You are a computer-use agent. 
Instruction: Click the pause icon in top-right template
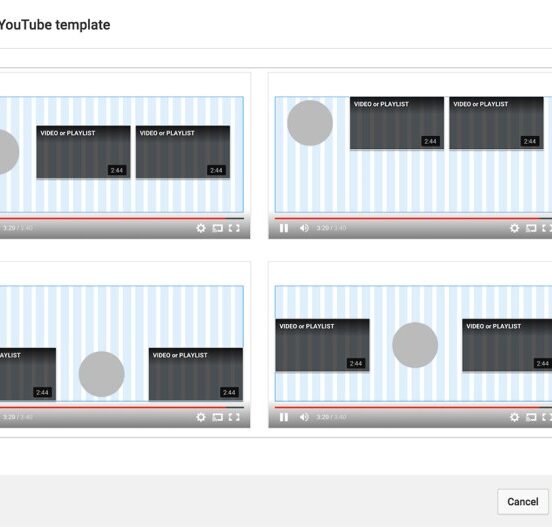coord(284,228)
